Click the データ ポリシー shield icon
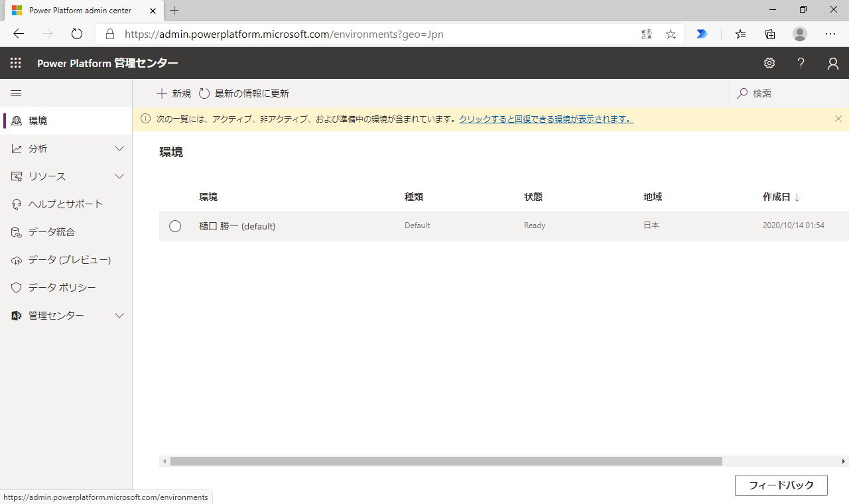 coord(17,288)
